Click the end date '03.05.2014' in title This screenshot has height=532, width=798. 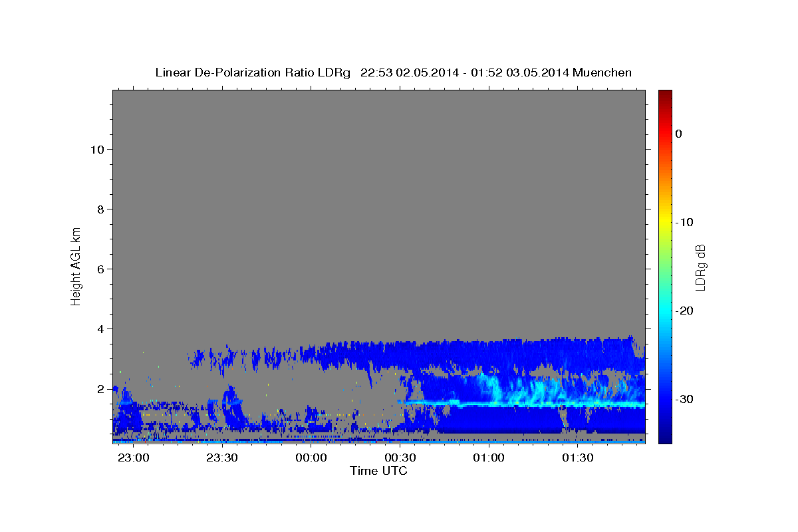(x=537, y=72)
